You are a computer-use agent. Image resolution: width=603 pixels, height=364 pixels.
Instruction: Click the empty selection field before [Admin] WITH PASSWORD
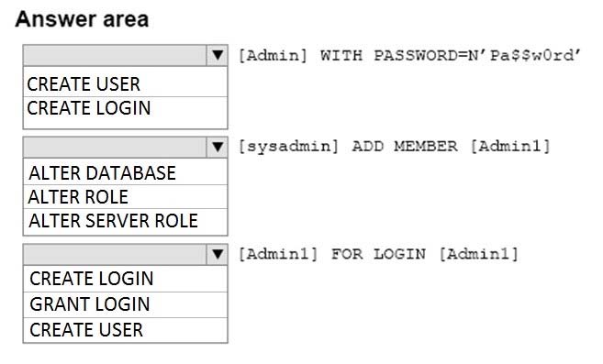pyautogui.click(x=115, y=55)
